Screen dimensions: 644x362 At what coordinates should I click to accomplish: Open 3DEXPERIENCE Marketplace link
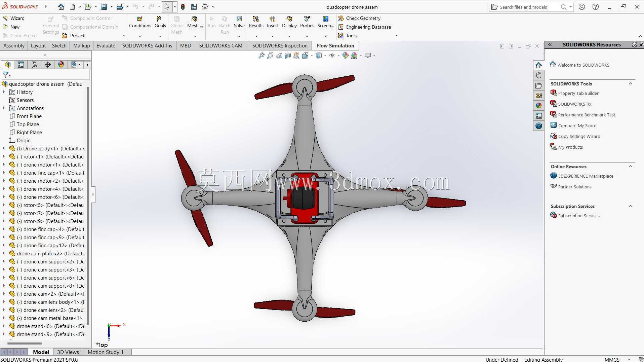[x=586, y=176]
